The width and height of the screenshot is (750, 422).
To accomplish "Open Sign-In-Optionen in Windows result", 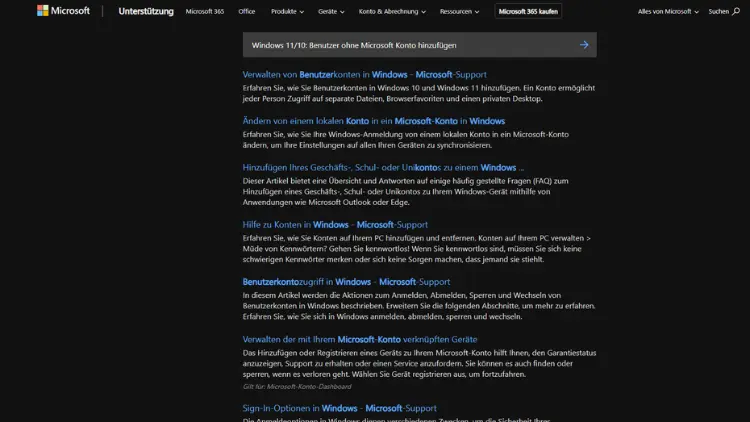I will pos(340,408).
